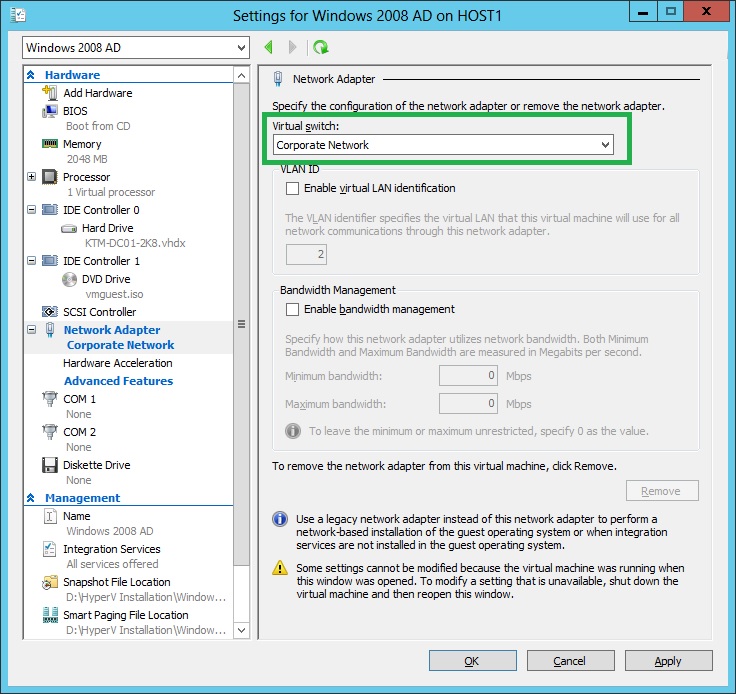Select Integration Services in the tree

(112, 549)
